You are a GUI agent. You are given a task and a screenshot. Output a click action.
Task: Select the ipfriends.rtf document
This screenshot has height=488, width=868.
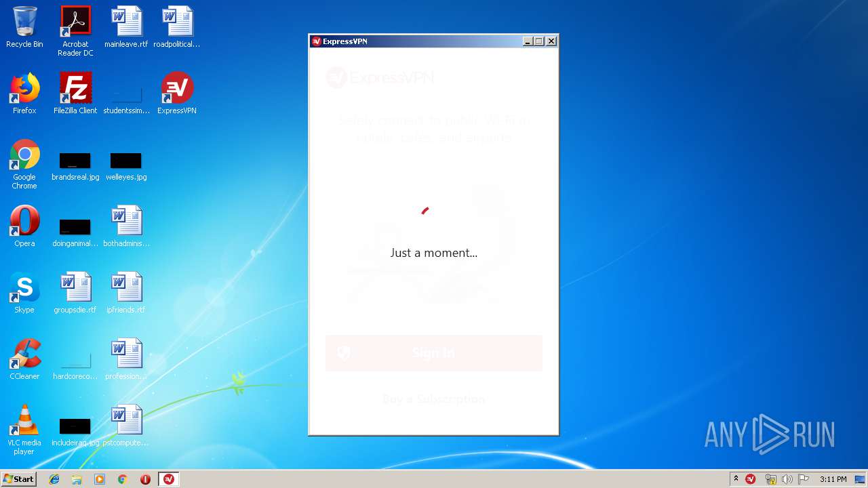[126, 293]
